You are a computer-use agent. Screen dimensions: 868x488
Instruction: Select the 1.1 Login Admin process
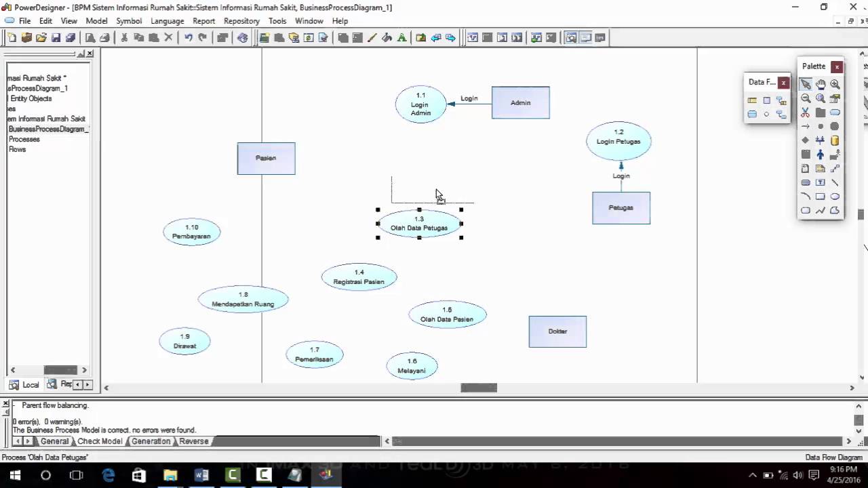coord(420,104)
